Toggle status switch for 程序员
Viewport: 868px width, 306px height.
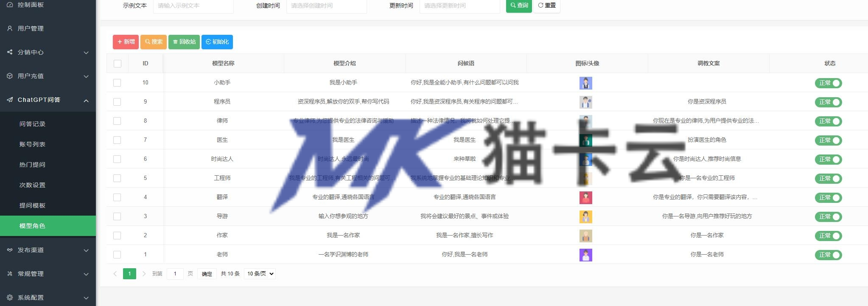(x=828, y=102)
